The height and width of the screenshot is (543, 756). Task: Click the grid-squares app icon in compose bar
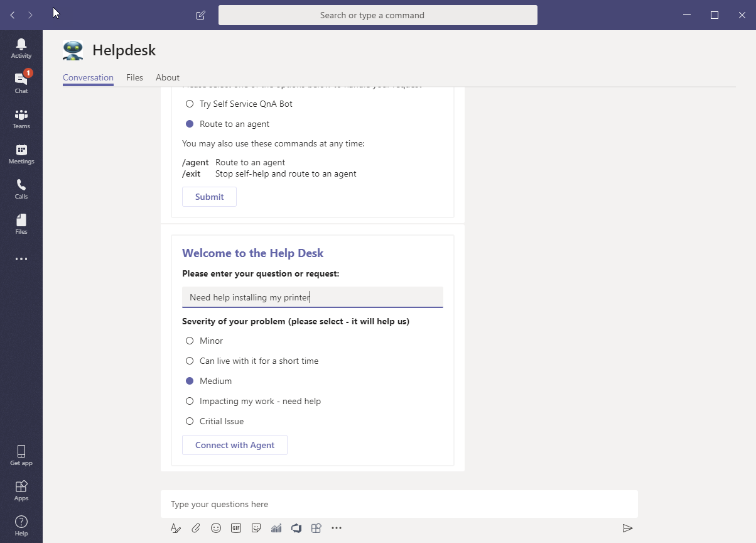point(316,528)
